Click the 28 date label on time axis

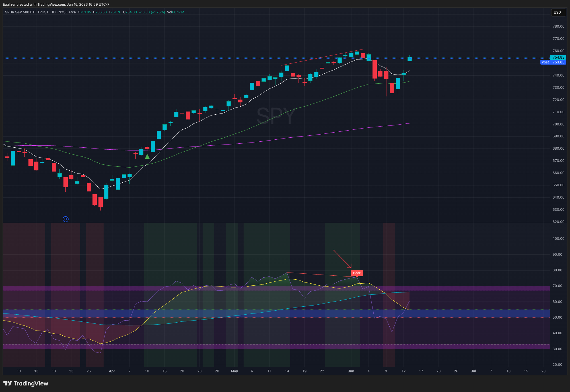(217, 371)
